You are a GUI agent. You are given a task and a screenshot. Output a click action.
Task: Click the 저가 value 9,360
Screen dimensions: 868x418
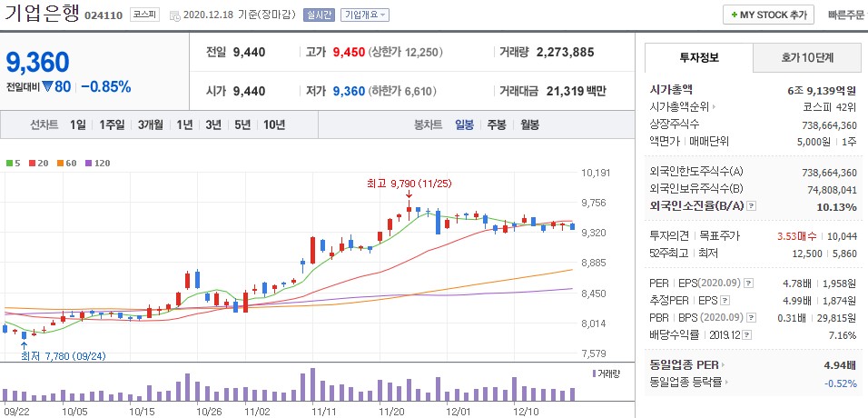pos(349,91)
